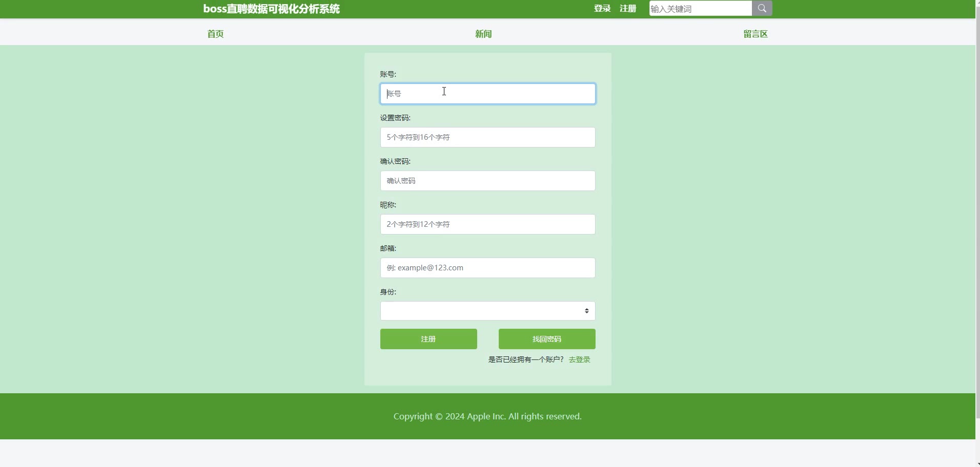Click the 登录 link in the header
The height and width of the screenshot is (467, 980).
pyautogui.click(x=602, y=8)
